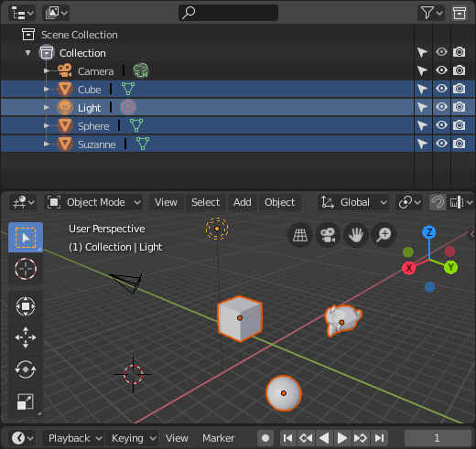Screen dimensions: 476x449
Task: Hide Cube in viewport via eye icon
Action: click(x=441, y=89)
